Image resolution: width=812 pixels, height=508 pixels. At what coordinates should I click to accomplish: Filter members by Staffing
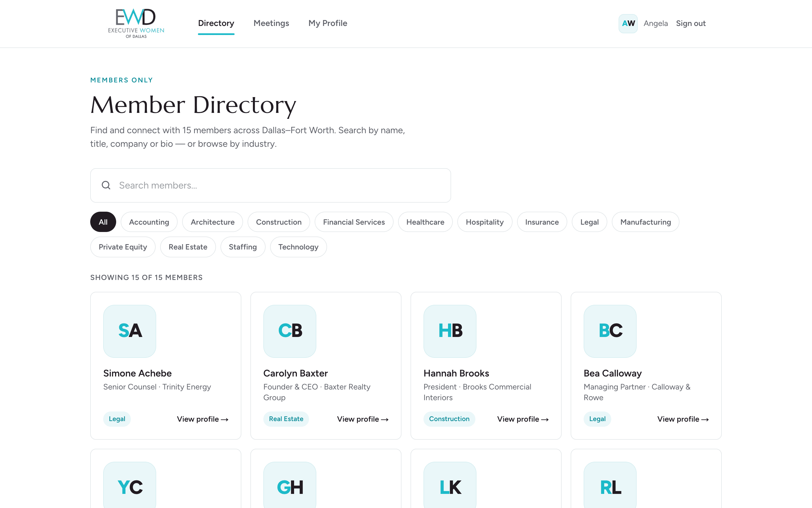(x=242, y=247)
